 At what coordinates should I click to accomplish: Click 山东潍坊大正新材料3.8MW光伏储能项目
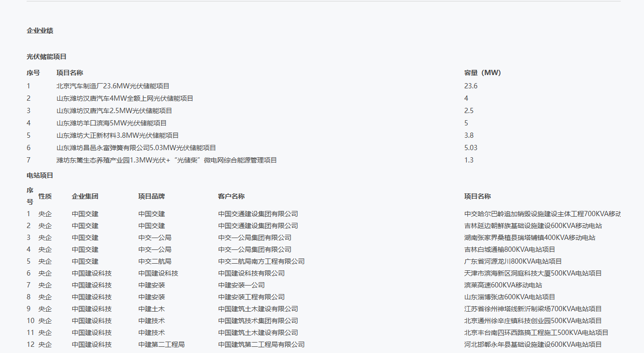(x=118, y=135)
